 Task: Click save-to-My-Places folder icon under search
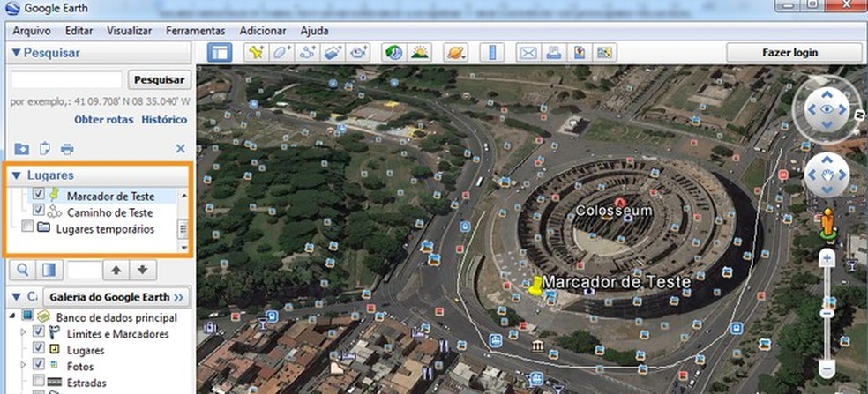coord(21,149)
